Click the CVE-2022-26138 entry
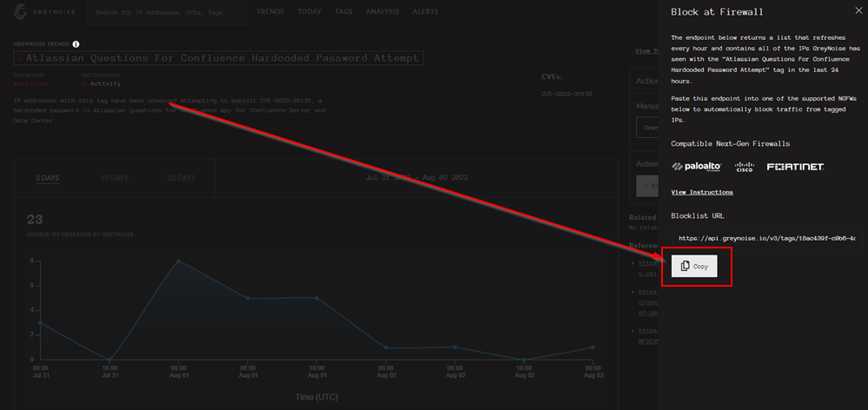 [567, 94]
